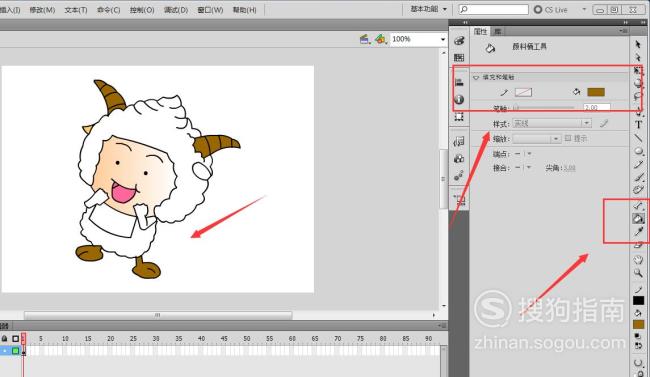Viewport: 650px width, 377px height.
Task: Switch to the Properties tab
Action: [x=480, y=31]
